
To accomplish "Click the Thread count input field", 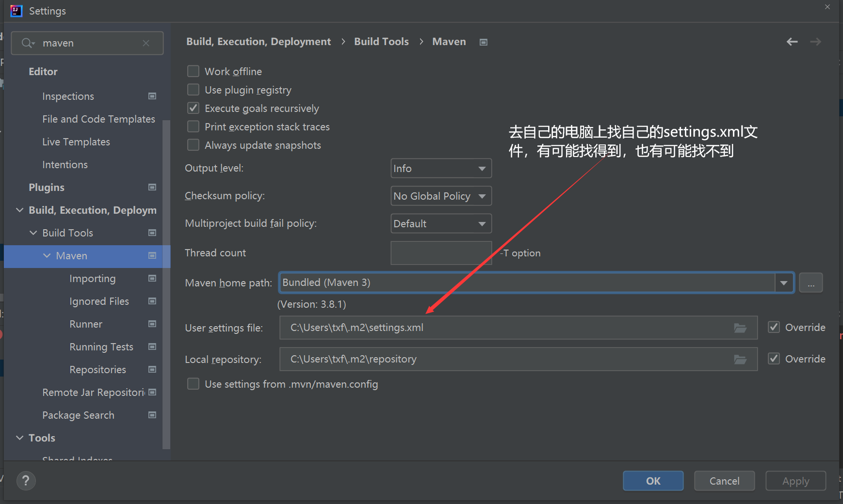I will [x=441, y=253].
